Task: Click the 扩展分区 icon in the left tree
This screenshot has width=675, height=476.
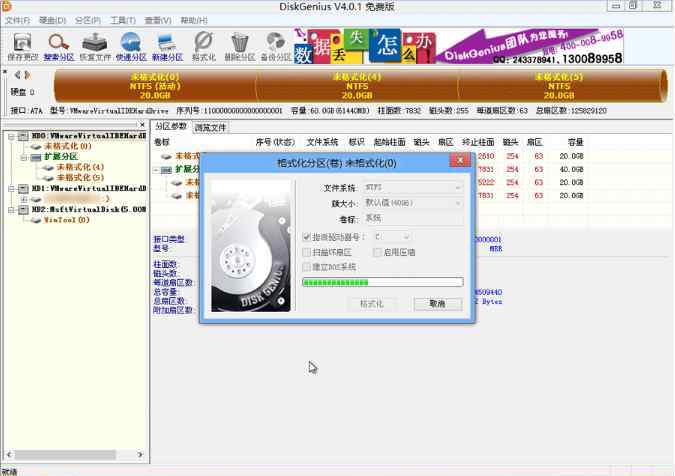Action: click(x=36, y=157)
